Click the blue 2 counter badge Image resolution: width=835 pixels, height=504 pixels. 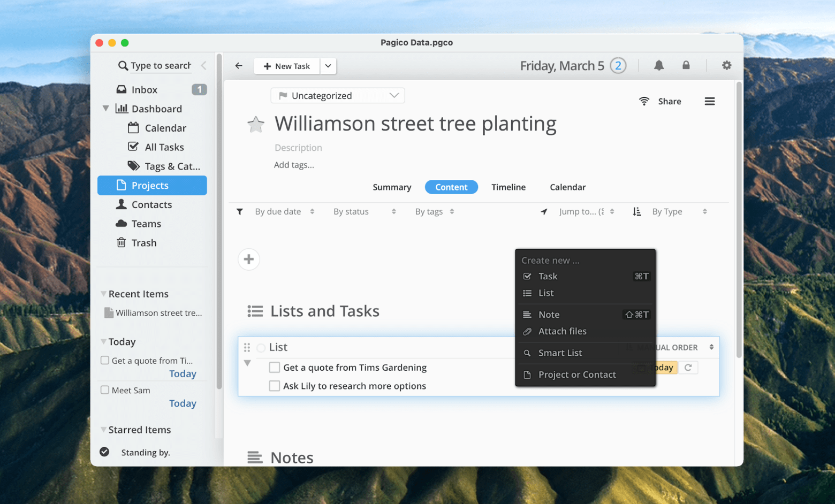tap(618, 65)
